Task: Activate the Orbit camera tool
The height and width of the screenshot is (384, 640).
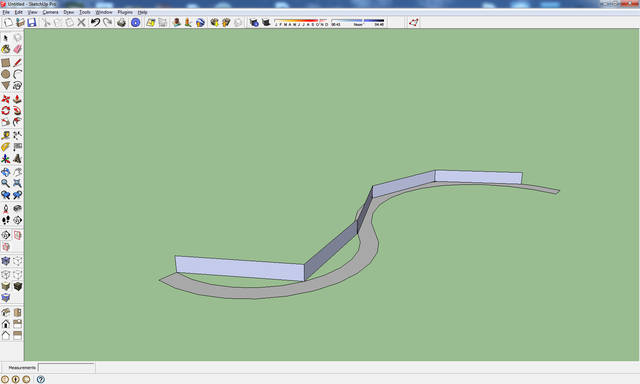Action: click(x=6, y=172)
